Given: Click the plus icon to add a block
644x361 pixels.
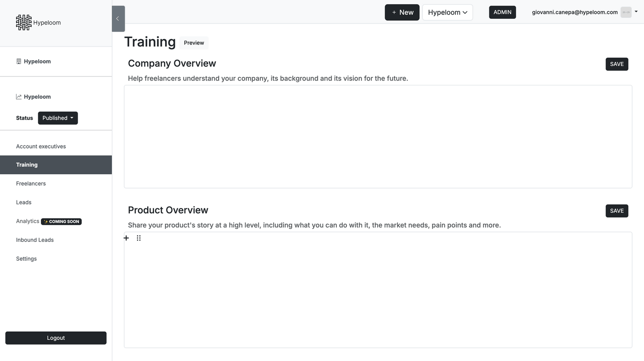Looking at the screenshot, I should click(x=126, y=238).
